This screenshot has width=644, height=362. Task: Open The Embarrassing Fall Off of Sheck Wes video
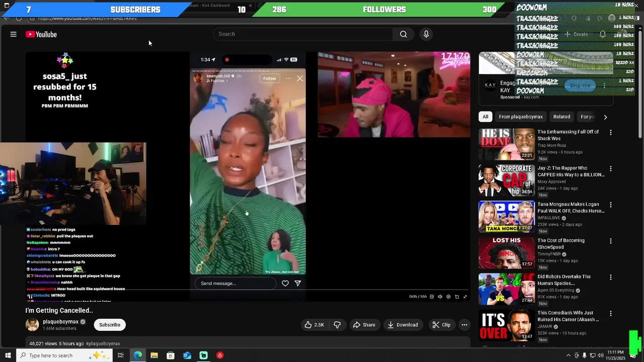click(x=568, y=135)
